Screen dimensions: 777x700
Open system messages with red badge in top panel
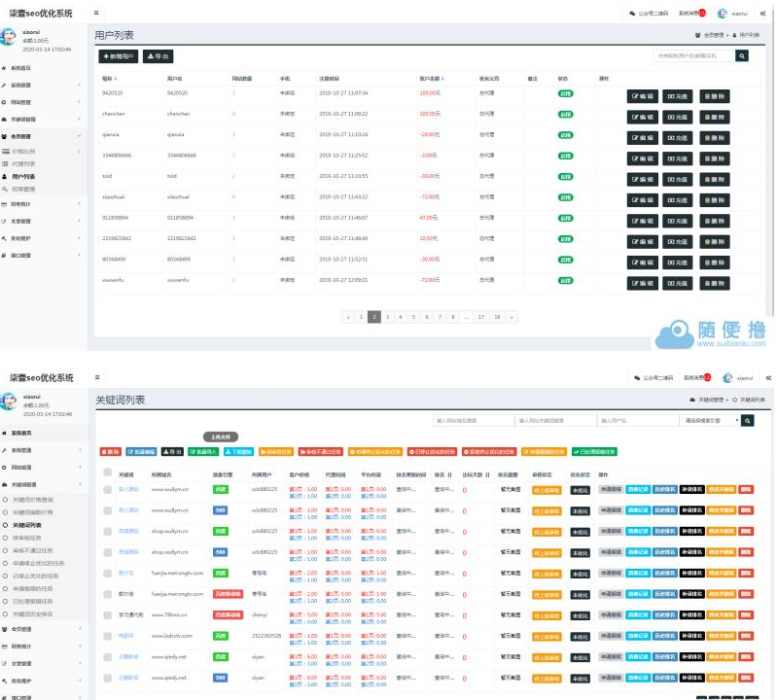click(x=692, y=14)
